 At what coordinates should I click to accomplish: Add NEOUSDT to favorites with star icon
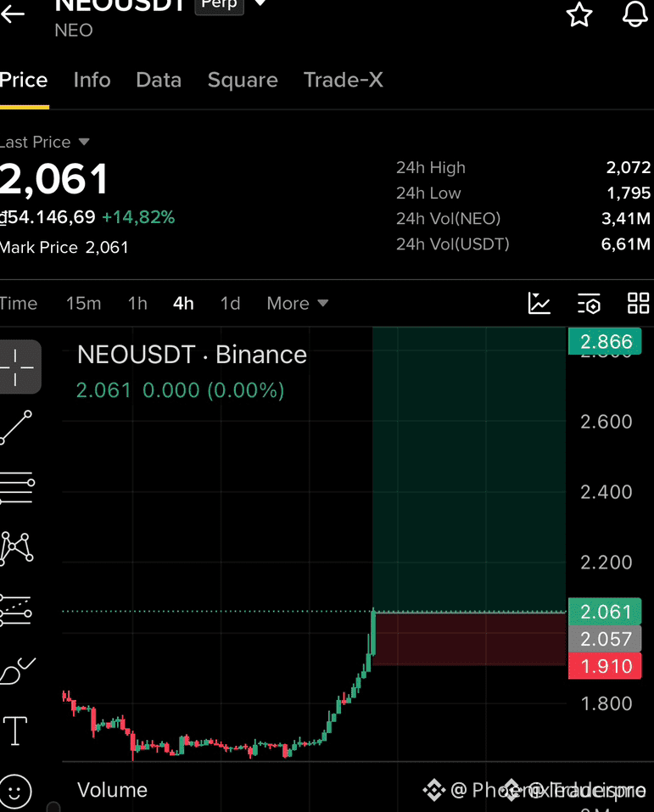(579, 14)
